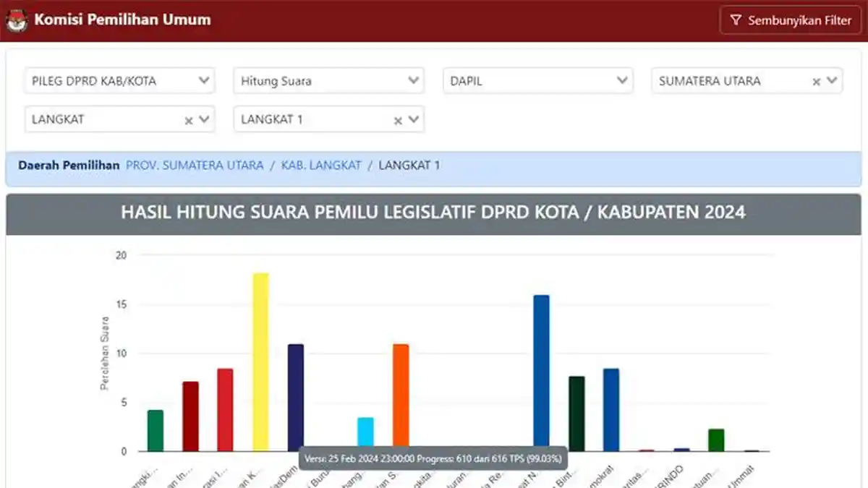The image size is (868, 488).
Task: Expand the LANGKAT kabupaten dropdown chevron
Action: (205, 119)
